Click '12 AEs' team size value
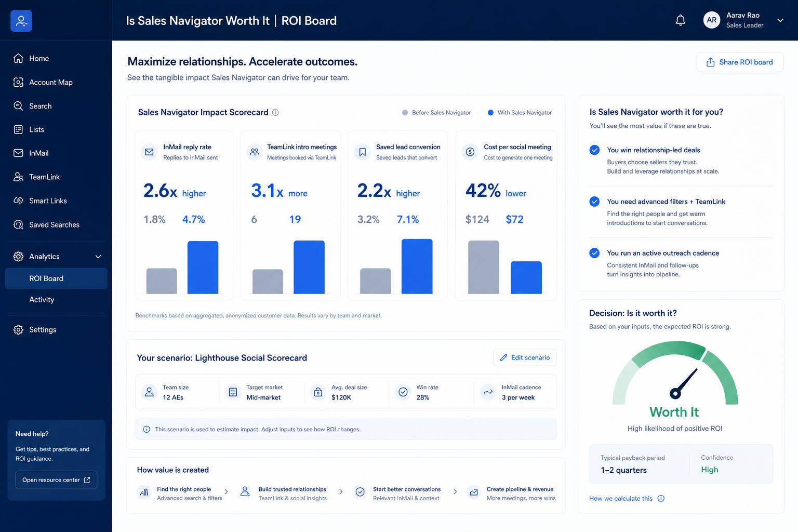The height and width of the screenshot is (532, 798). 173,397
